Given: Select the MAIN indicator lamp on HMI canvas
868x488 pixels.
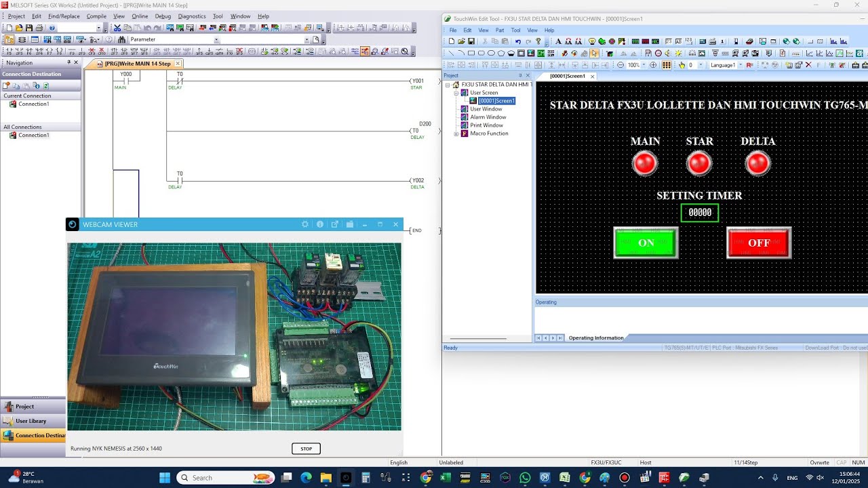Looking at the screenshot, I should tap(645, 163).
